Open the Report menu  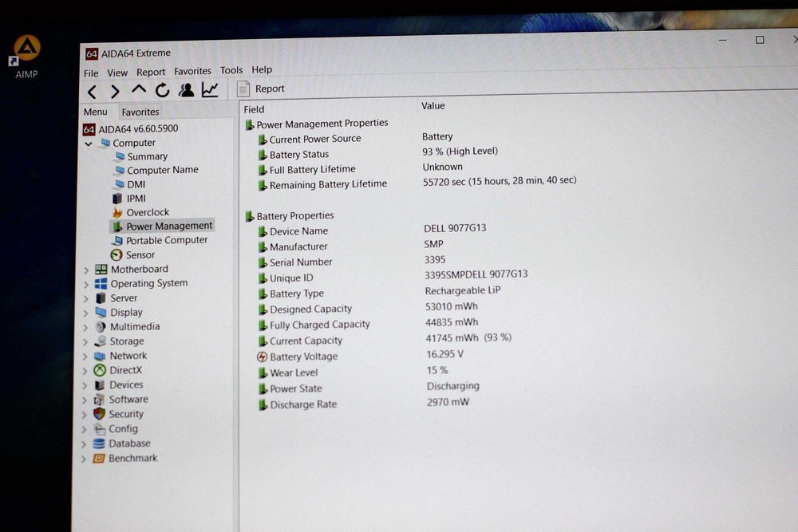151,73
